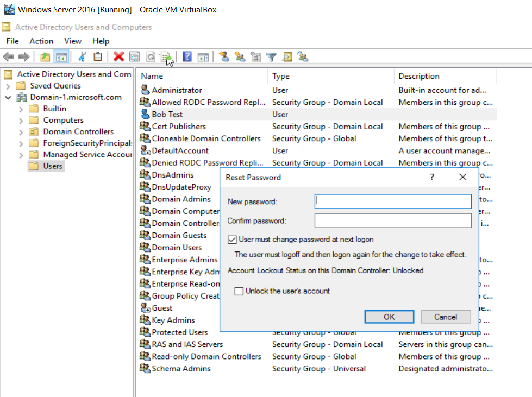This screenshot has width=532, height=397.
Task: Sort by the Description column header
Action: 446,76
